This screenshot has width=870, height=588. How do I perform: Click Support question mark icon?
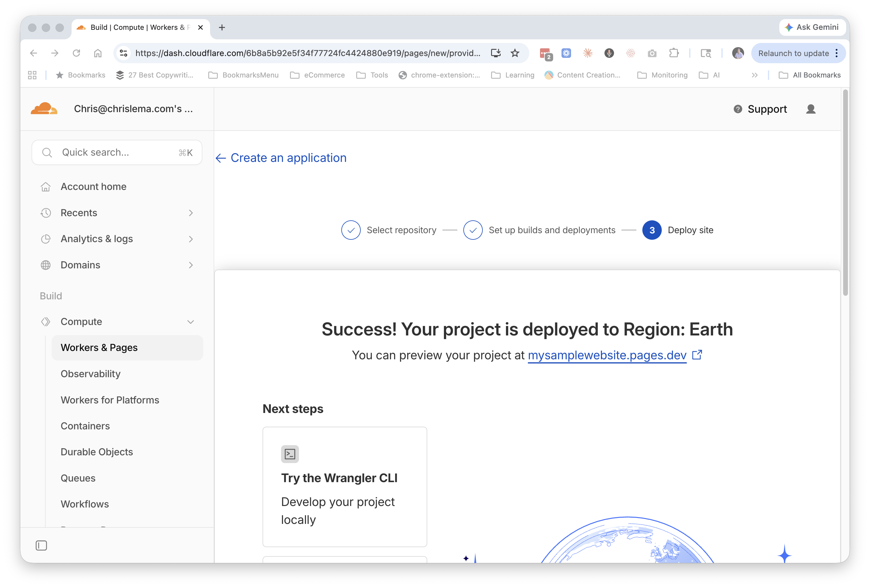738,109
